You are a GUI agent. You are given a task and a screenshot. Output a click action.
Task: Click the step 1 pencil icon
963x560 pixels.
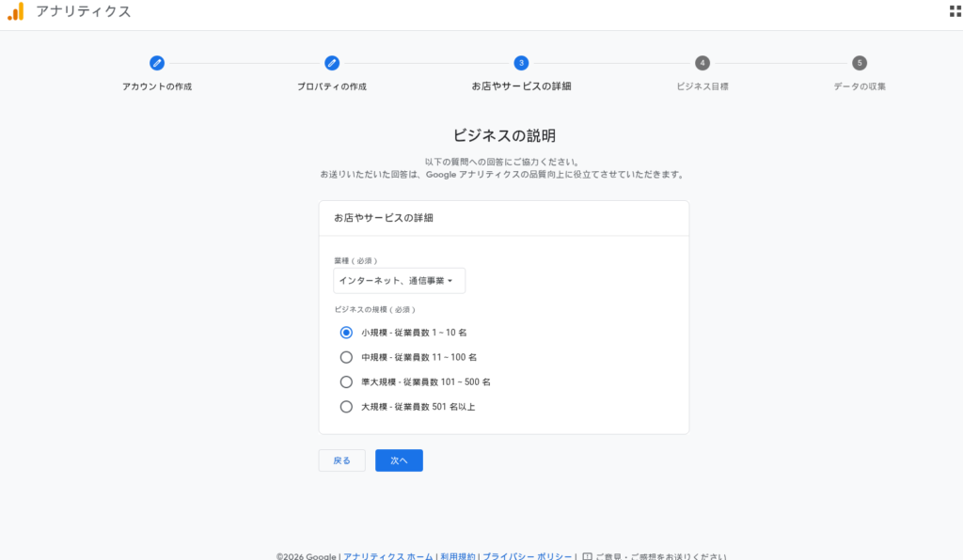click(157, 63)
